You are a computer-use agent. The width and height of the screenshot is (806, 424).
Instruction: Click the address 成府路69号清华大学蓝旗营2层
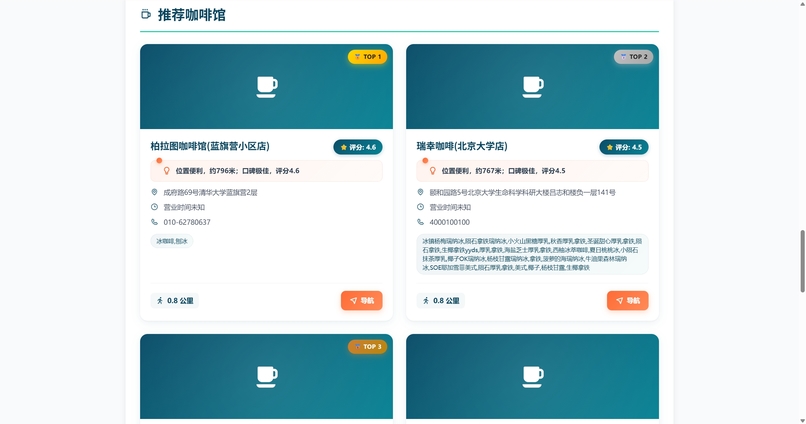(x=210, y=192)
